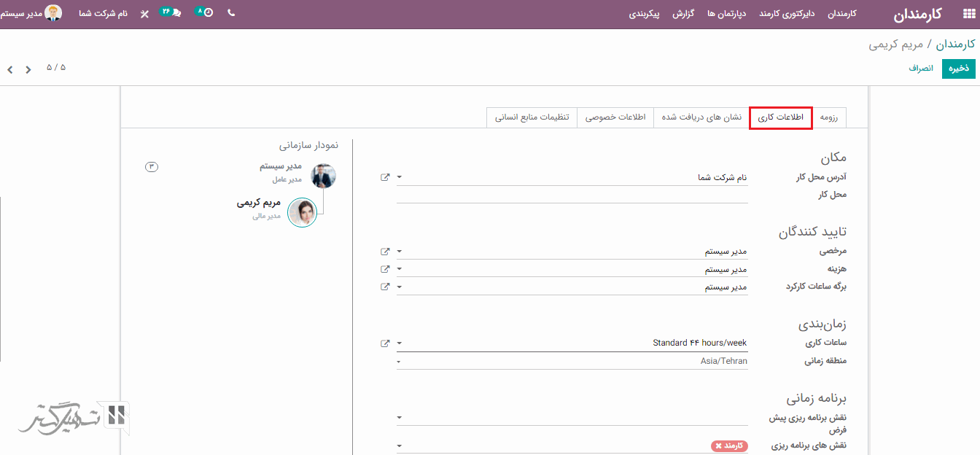Remove the کارمند planning role tag
The width and height of the screenshot is (980, 455).
(x=718, y=446)
